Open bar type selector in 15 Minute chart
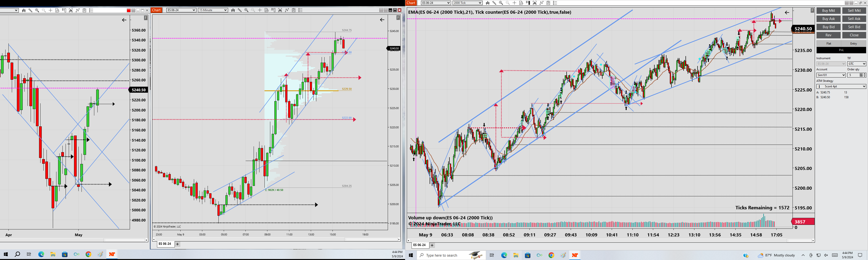 233,10
